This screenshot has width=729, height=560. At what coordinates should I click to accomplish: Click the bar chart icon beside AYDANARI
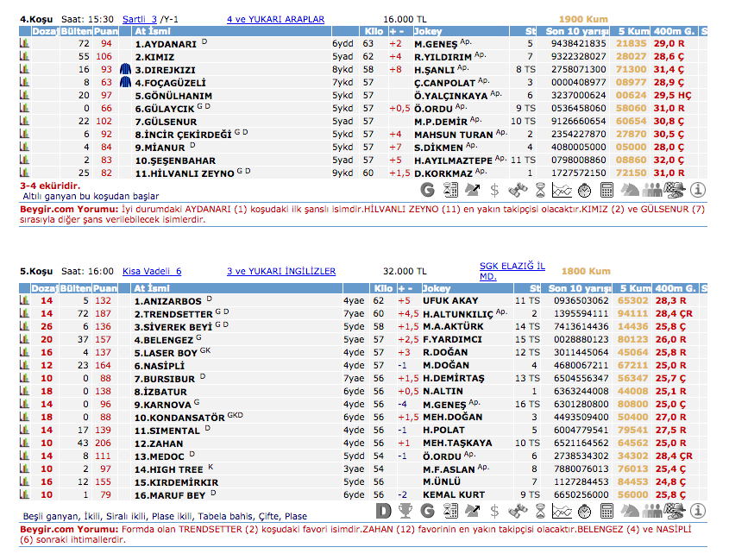click(25, 43)
